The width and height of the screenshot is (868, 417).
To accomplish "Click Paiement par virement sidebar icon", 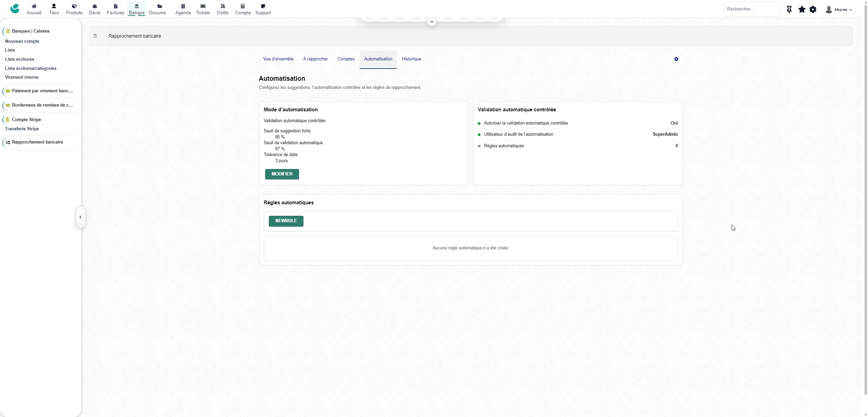I will point(8,91).
